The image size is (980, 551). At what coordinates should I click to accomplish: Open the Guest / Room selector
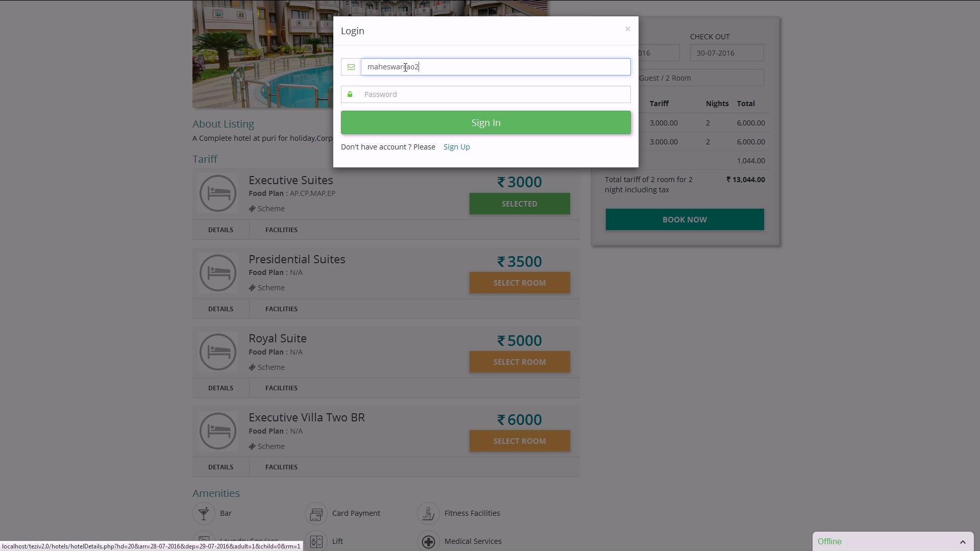pos(700,78)
